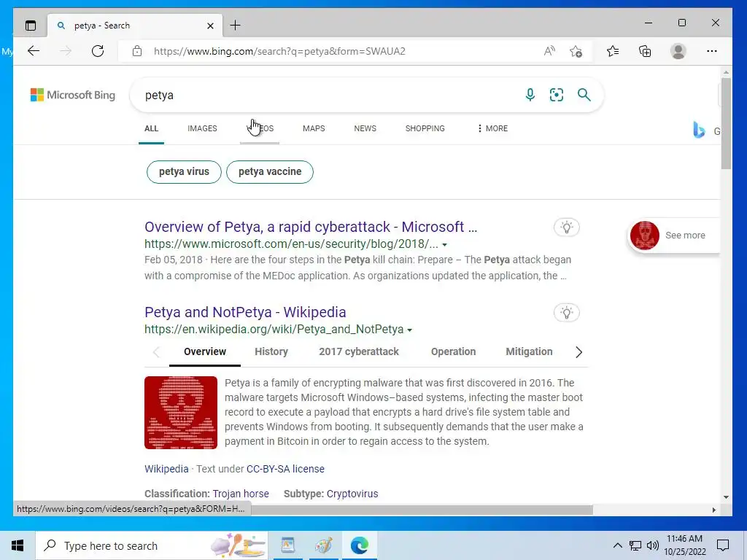Switch to NEWS results
The width and height of the screenshot is (747, 560).
click(365, 128)
